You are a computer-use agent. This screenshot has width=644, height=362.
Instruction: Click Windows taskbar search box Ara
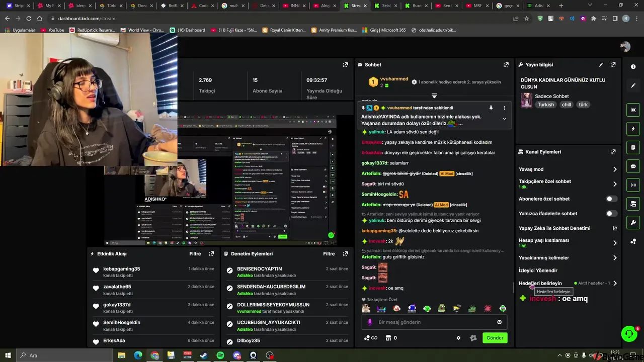pyautogui.click(x=65, y=355)
